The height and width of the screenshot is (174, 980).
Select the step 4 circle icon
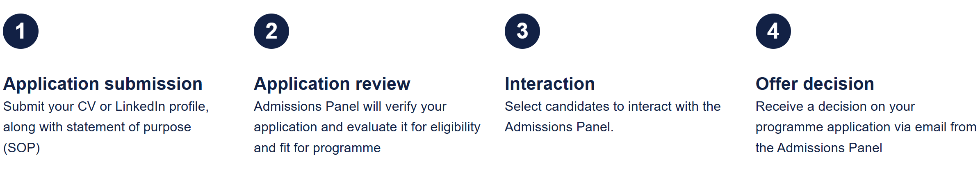[x=773, y=31]
